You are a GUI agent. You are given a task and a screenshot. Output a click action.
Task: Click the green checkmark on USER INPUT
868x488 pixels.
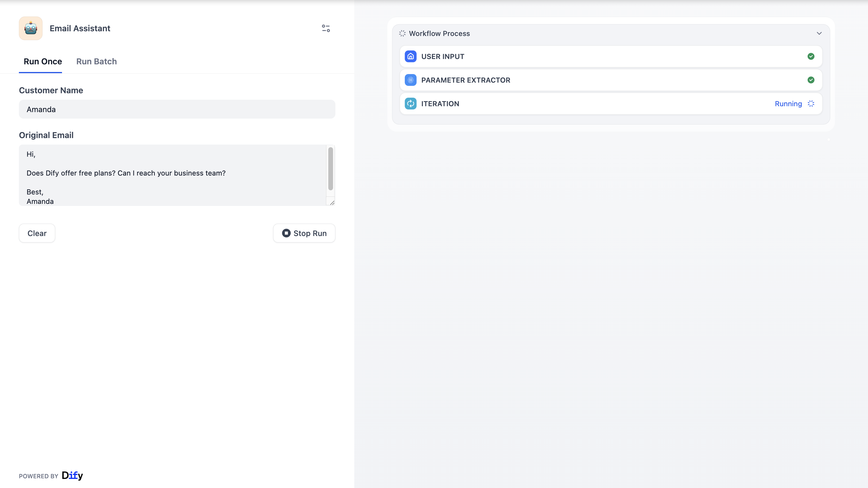811,56
